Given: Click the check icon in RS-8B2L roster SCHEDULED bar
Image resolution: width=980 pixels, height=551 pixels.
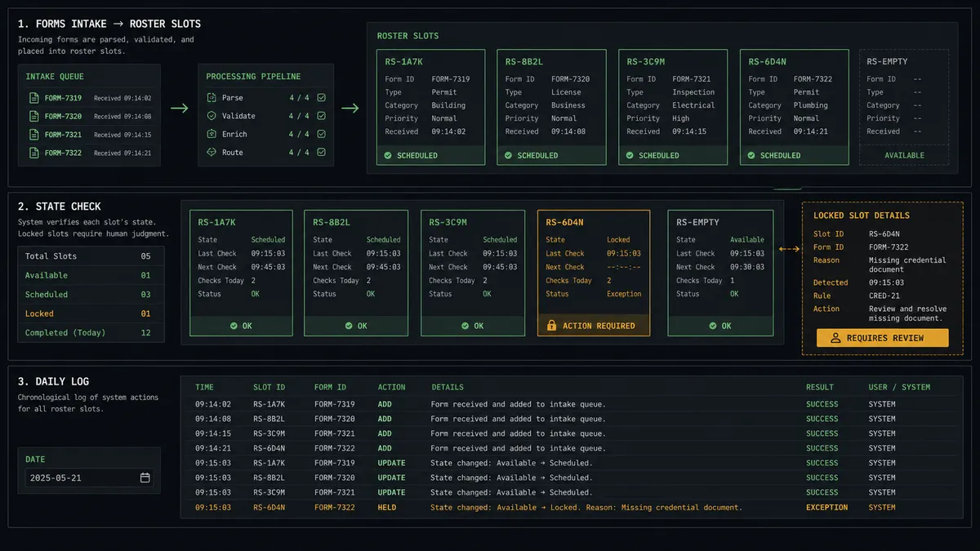Looking at the screenshot, I should 509,155.
